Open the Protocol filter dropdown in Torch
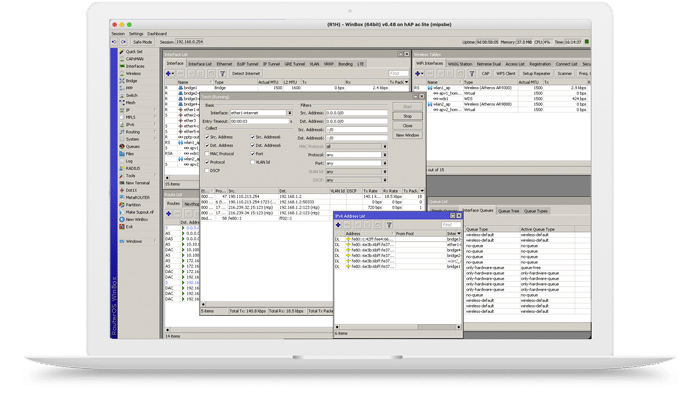Image resolution: width=700 pixels, height=394 pixels. pos(385,155)
